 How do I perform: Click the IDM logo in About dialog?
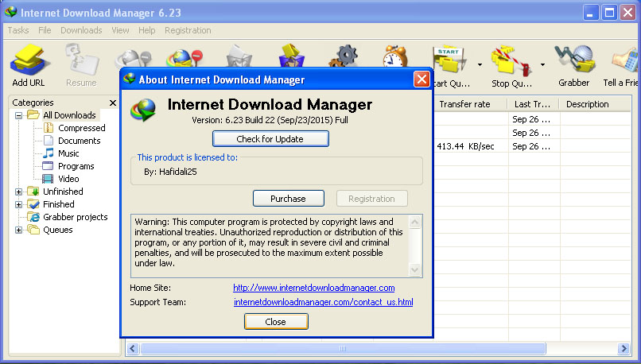coord(143,110)
